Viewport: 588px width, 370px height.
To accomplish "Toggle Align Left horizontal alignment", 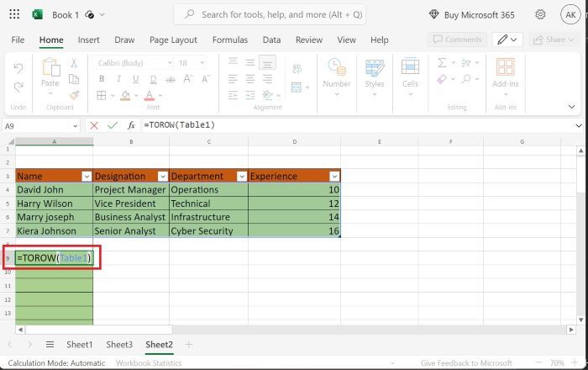I will pos(233,79).
